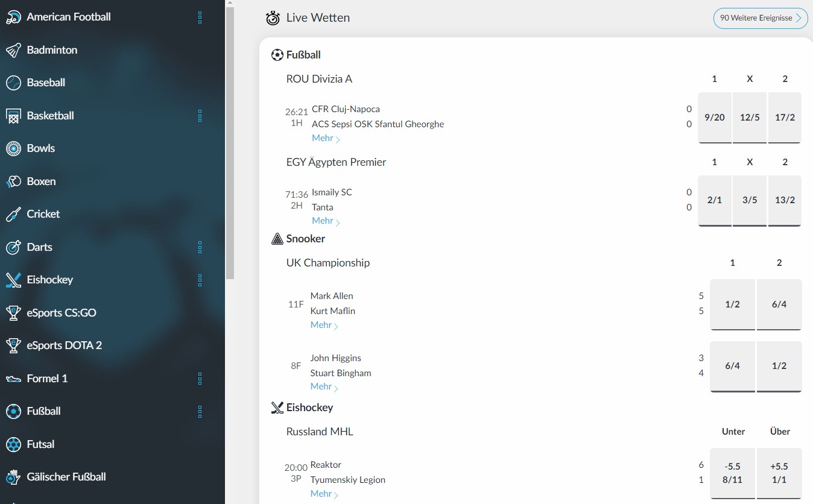
Task: Click the Eishockey section header icon
Action: [277, 408]
